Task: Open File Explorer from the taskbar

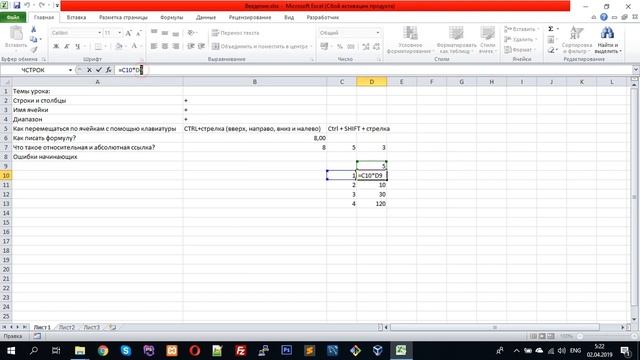Action: (x=80, y=350)
